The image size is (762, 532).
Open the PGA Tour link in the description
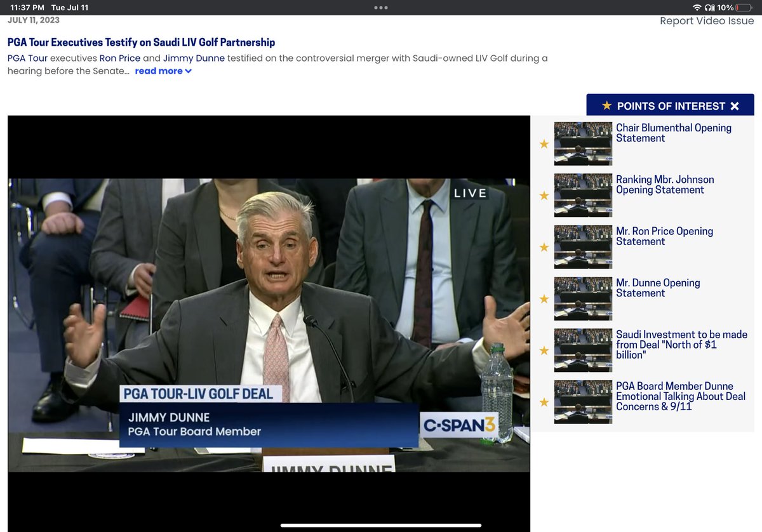[28, 58]
